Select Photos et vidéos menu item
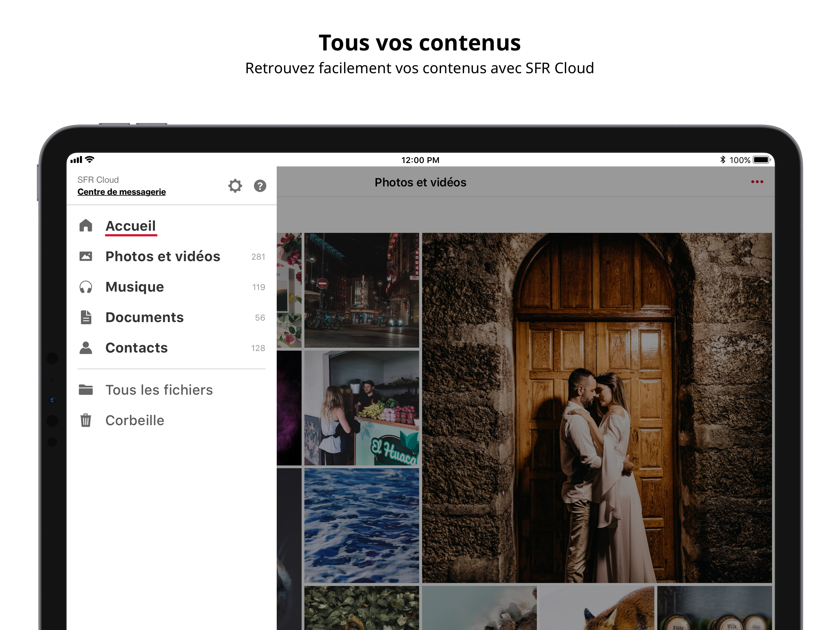840x630 pixels. [163, 257]
